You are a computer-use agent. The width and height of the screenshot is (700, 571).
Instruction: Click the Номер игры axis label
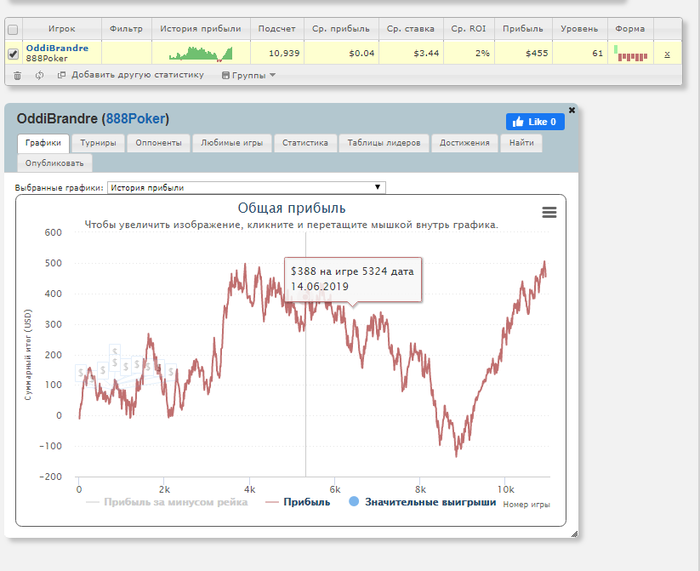click(526, 504)
